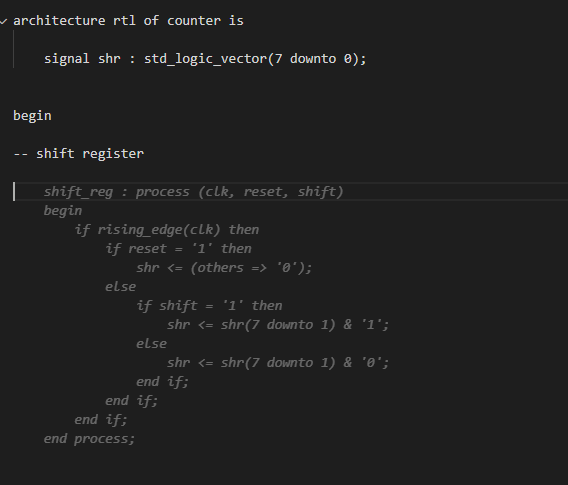Click the '-- shift register' comment
Screen dimensions: 568x485
coord(79,154)
